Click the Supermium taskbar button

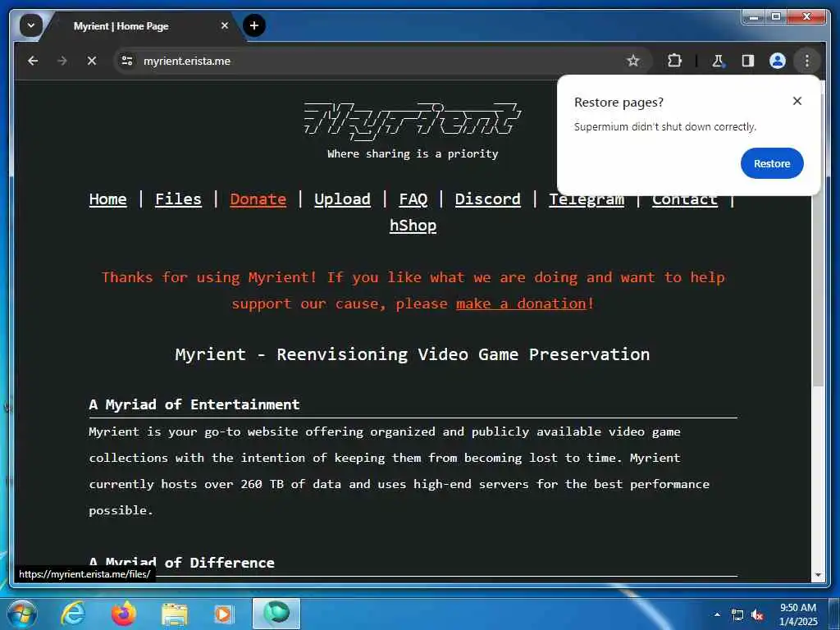pyautogui.click(x=276, y=614)
